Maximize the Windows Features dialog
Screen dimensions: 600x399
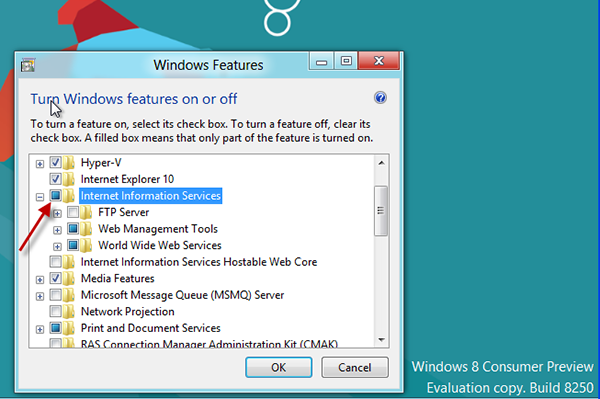tap(346, 61)
